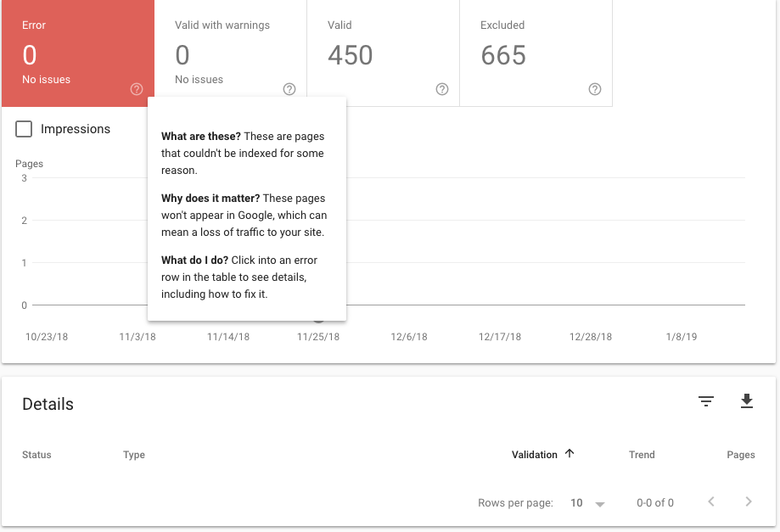Sort table by Pages column header
780x532 pixels.
(x=741, y=455)
